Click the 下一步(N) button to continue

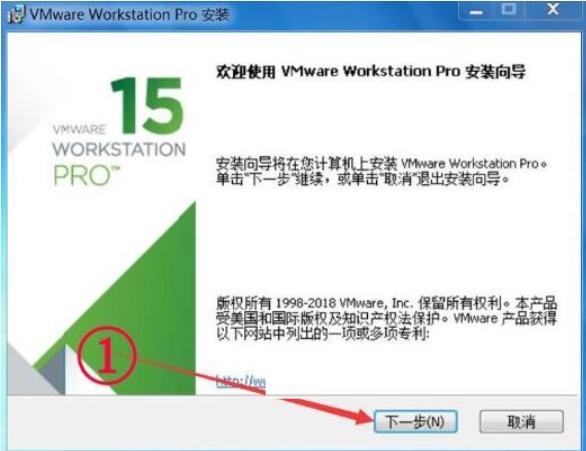click(415, 422)
